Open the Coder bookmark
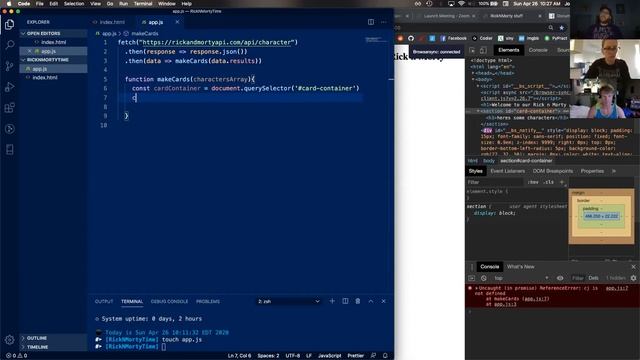Viewport: 640px width, 360px height. point(482,38)
